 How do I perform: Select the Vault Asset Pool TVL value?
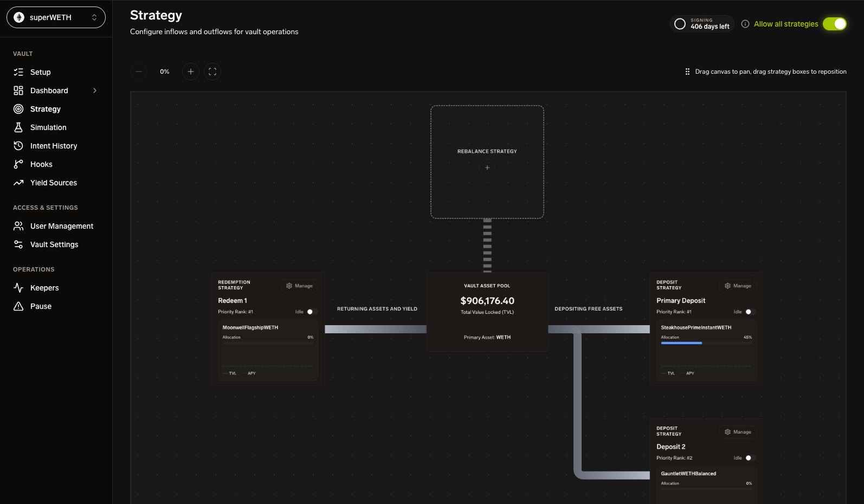coord(487,301)
